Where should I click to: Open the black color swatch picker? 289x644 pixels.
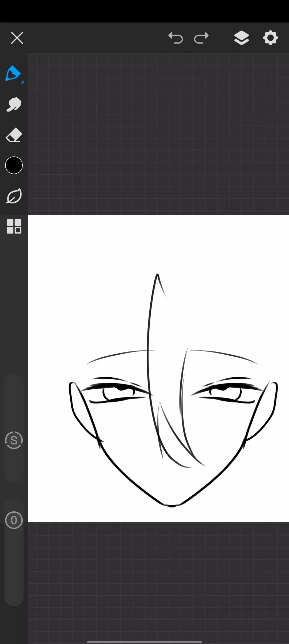click(14, 165)
